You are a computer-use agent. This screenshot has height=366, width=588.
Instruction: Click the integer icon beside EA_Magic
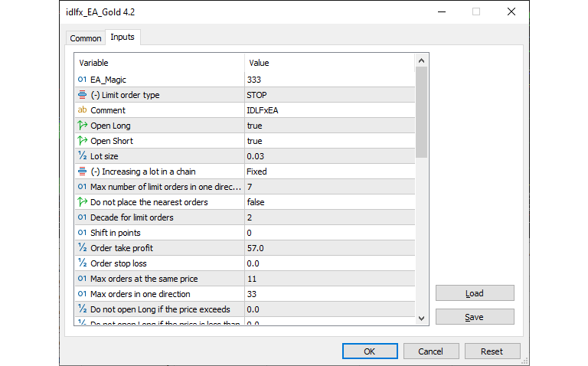coord(82,80)
